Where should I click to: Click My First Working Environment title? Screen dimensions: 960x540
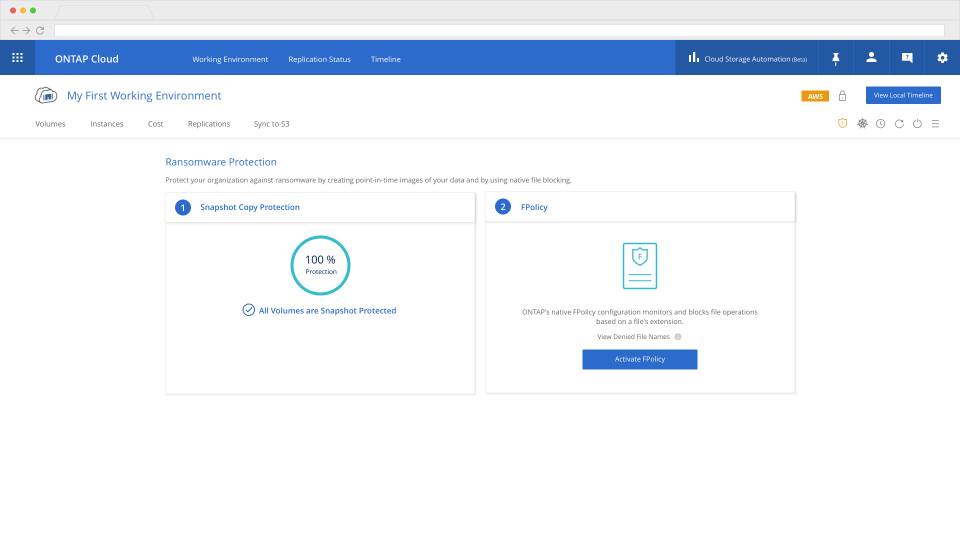(x=144, y=96)
